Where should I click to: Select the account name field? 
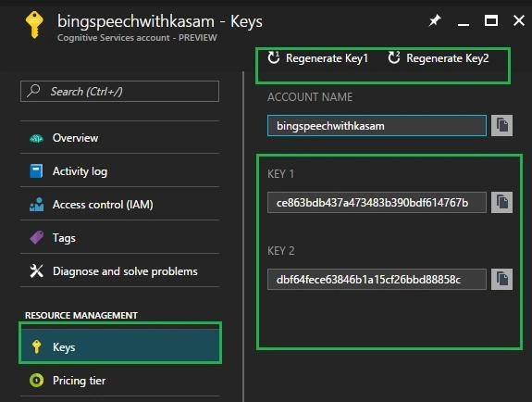coord(377,126)
